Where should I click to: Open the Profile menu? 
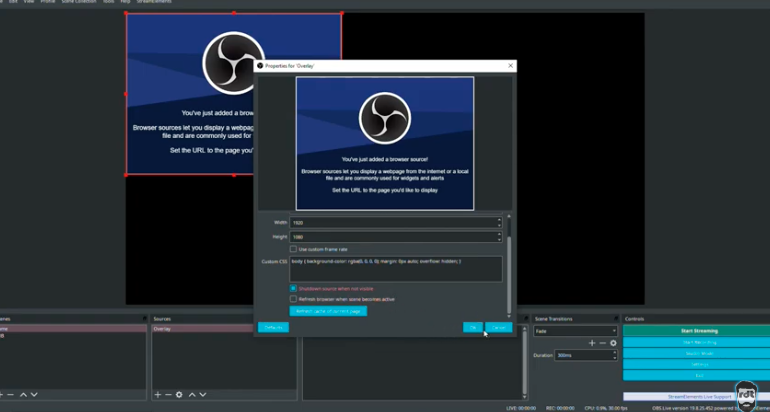point(48,1)
